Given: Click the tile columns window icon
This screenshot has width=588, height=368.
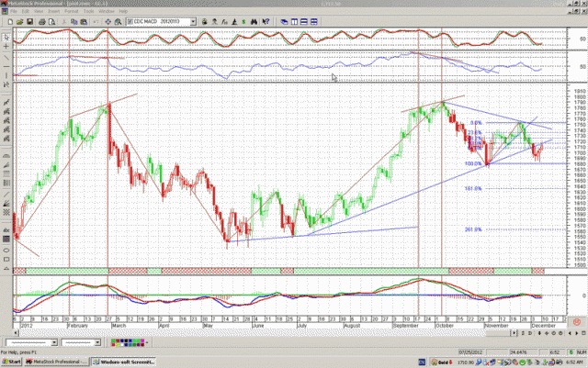Looking at the screenshot, I should click(294, 22).
